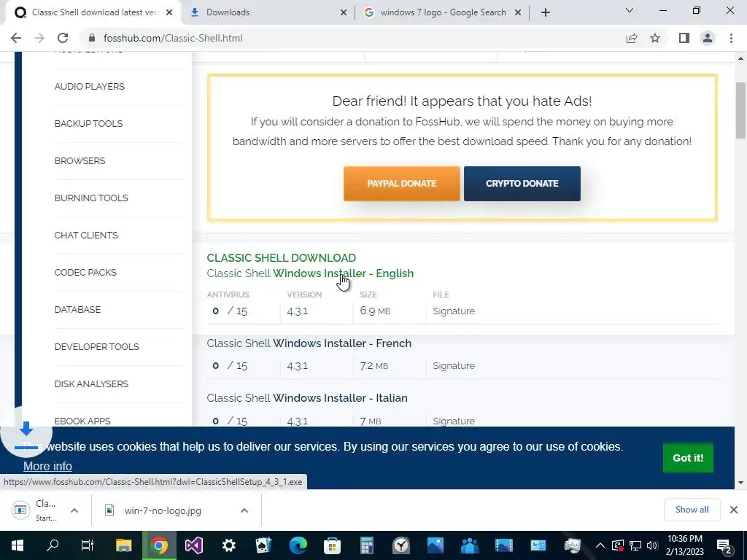
Task: Open the BROWSERS category
Action: click(80, 161)
